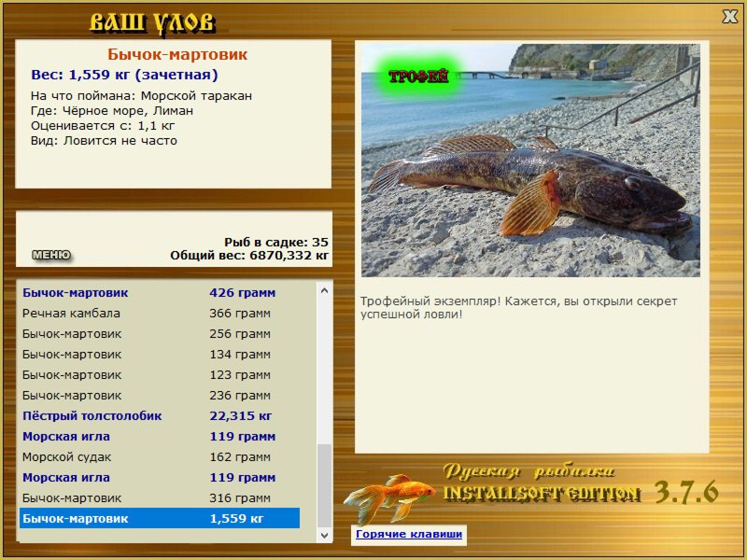The width and height of the screenshot is (747, 560).
Task: Select the highlighted Бычок-мартовик 1,559 кг row
Action: [x=160, y=518]
